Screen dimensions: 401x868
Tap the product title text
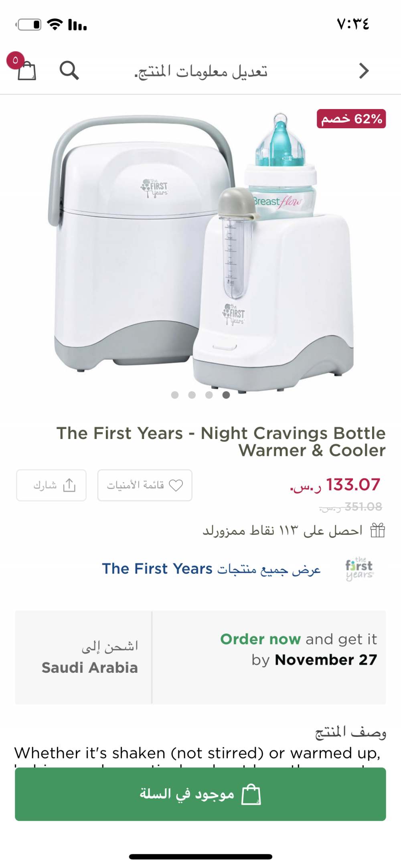click(x=221, y=441)
